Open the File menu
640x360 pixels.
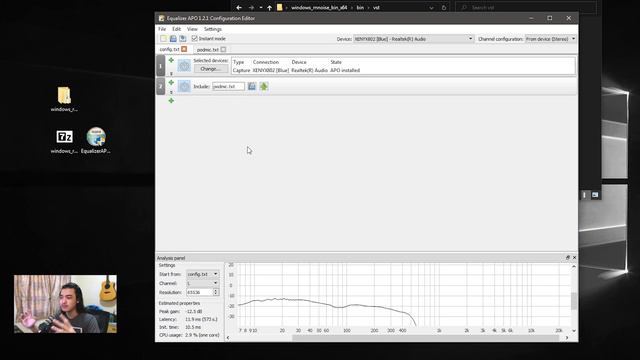[162, 29]
